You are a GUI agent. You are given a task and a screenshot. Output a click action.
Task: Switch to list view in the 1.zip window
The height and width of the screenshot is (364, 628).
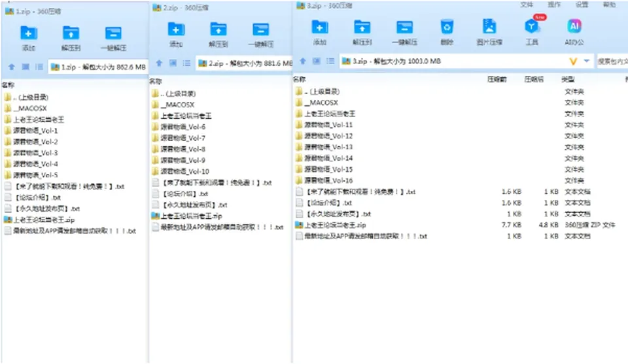[39, 67]
